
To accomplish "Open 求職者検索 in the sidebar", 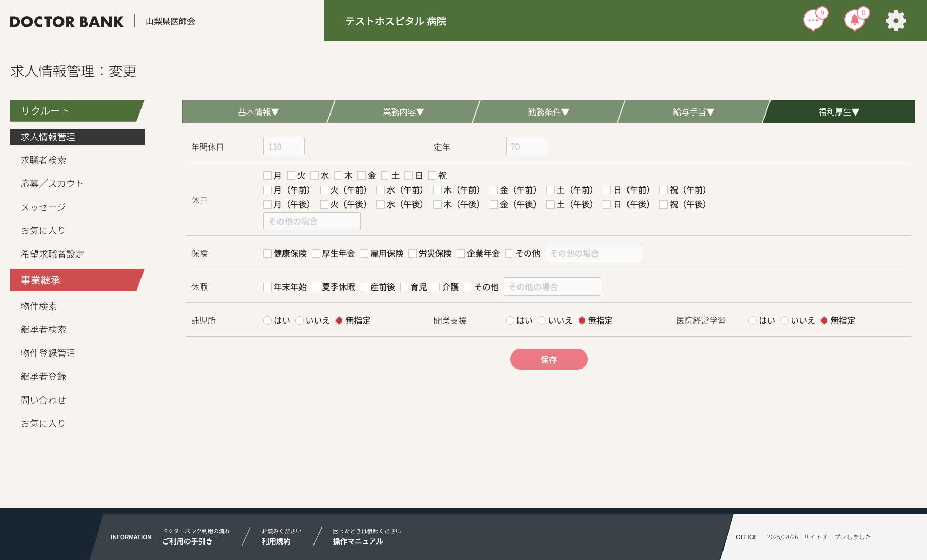I will pos(43,161).
